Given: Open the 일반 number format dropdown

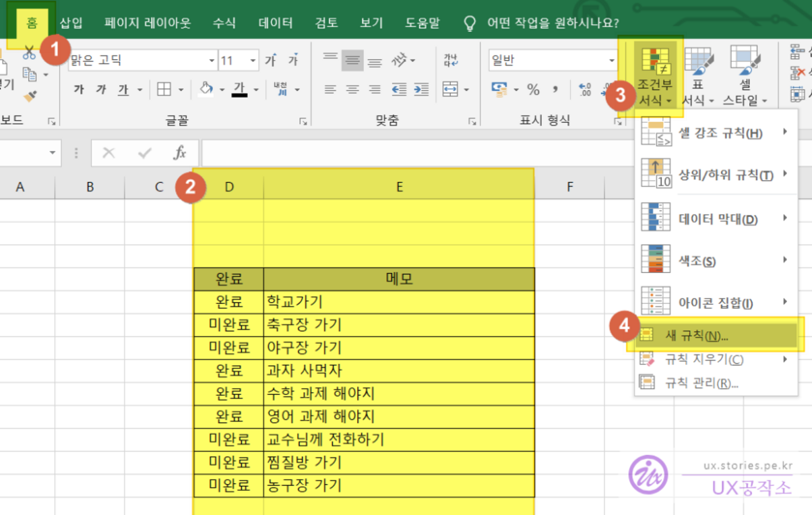Looking at the screenshot, I should click(x=612, y=61).
